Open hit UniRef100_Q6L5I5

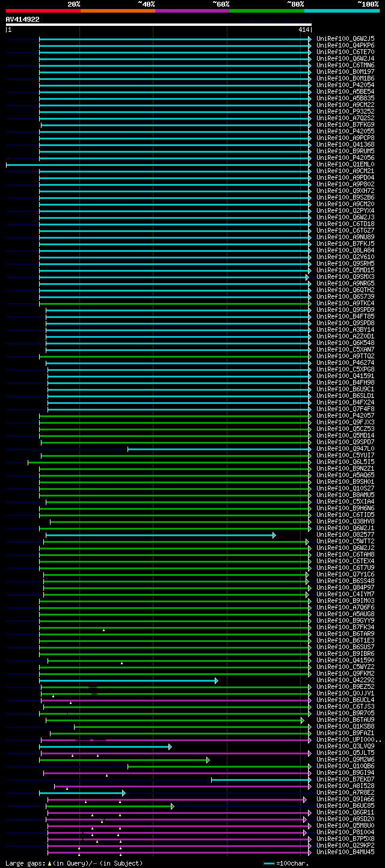345,462
